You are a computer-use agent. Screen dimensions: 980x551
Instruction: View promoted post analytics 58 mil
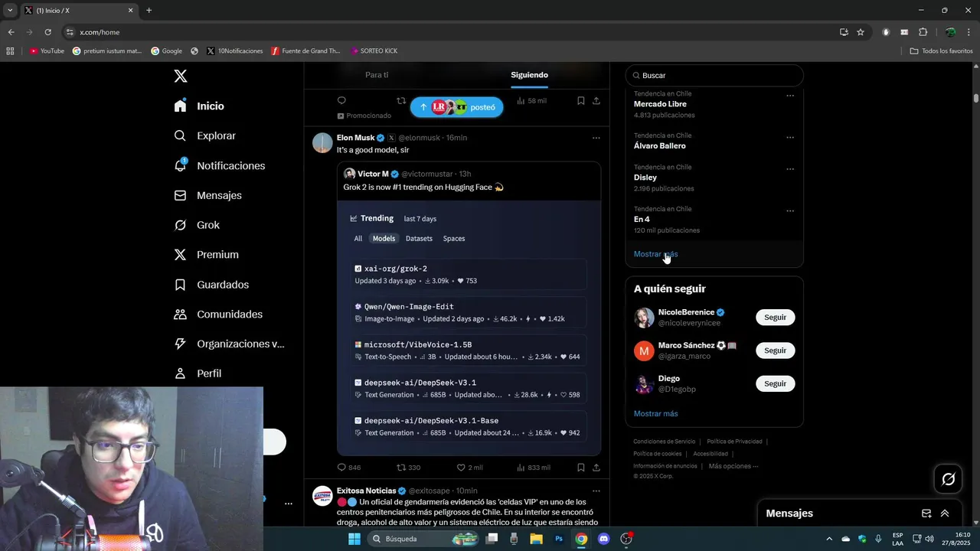pyautogui.click(x=532, y=100)
